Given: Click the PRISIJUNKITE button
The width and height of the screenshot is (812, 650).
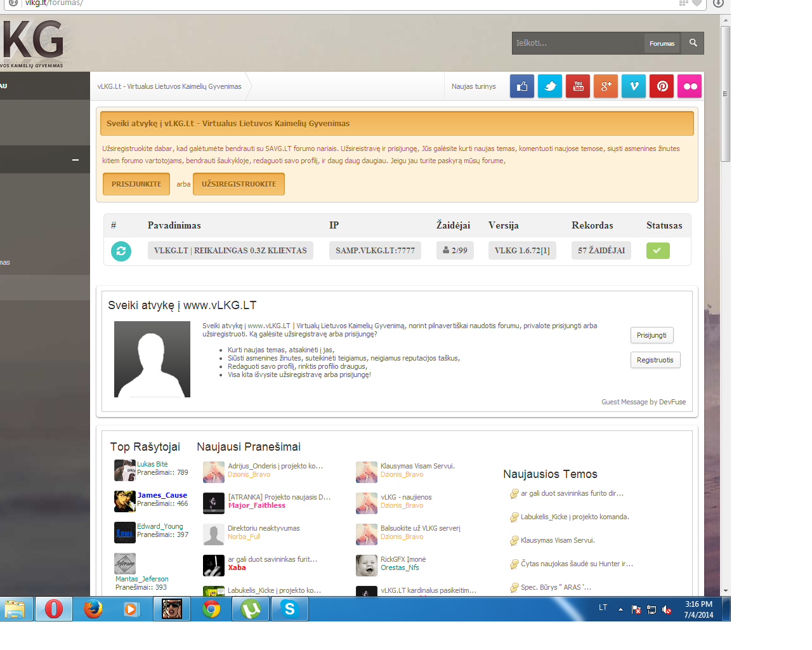Looking at the screenshot, I should (x=136, y=184).
